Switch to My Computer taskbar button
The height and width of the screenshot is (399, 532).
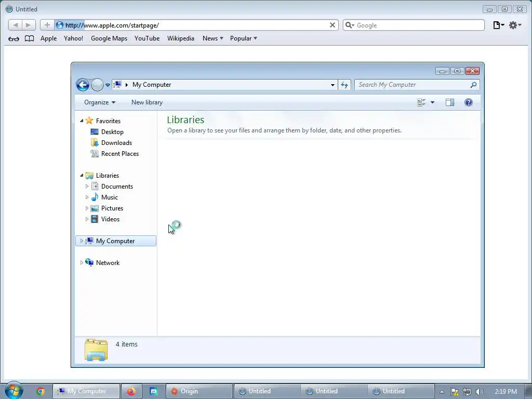click(86, 391)
